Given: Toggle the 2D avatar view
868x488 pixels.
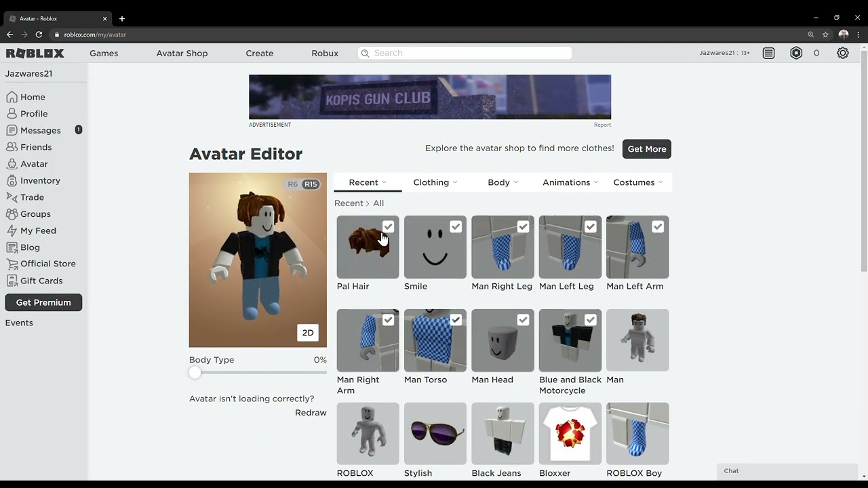Looking at the screenshot, I should (x=308, y=333).
